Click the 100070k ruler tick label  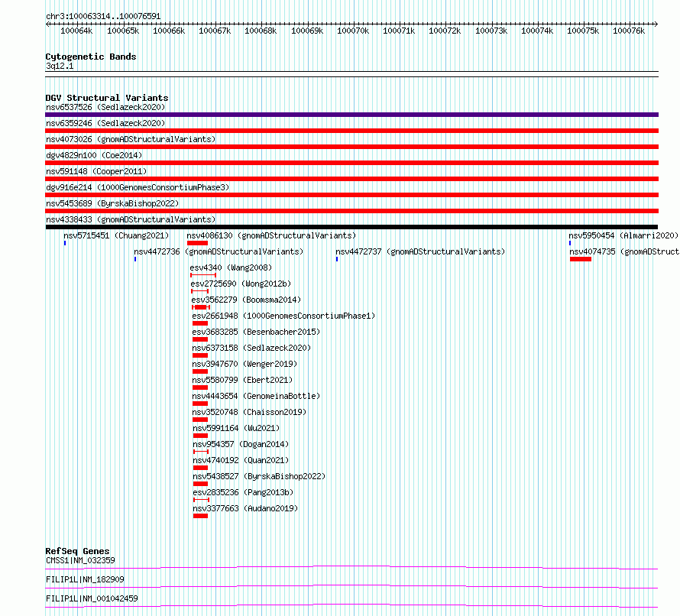pos(353,31)
